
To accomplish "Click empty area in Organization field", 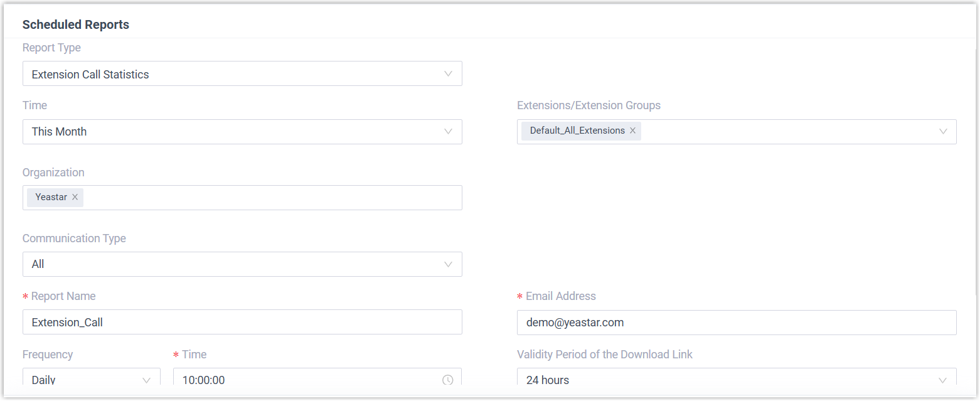I will (270, 198).
